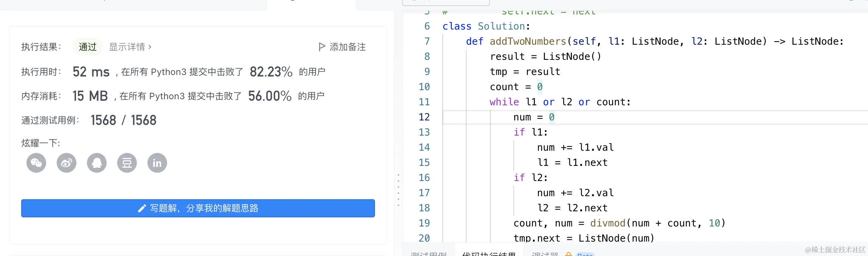Click 'num += l2.val' code line
The width and height of the screenshot is (868, 256).
click(575, 193)
